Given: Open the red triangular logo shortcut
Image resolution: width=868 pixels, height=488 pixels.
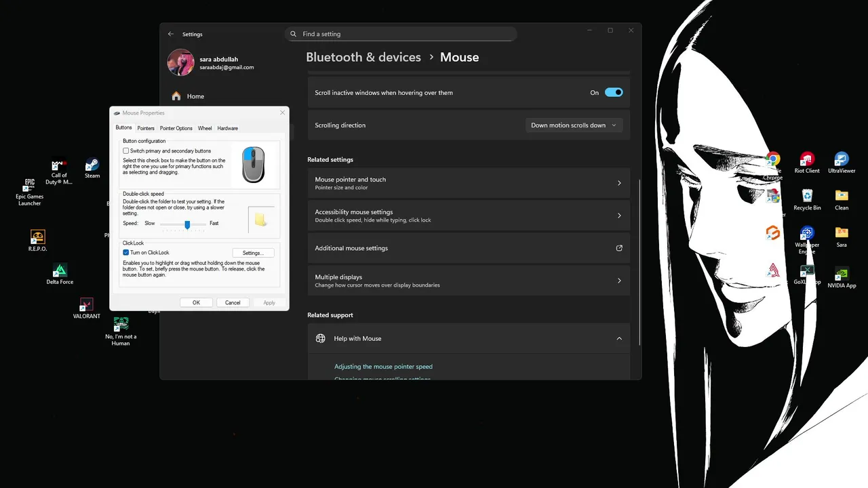Looking at the screenshot, I should pos(773,270).
